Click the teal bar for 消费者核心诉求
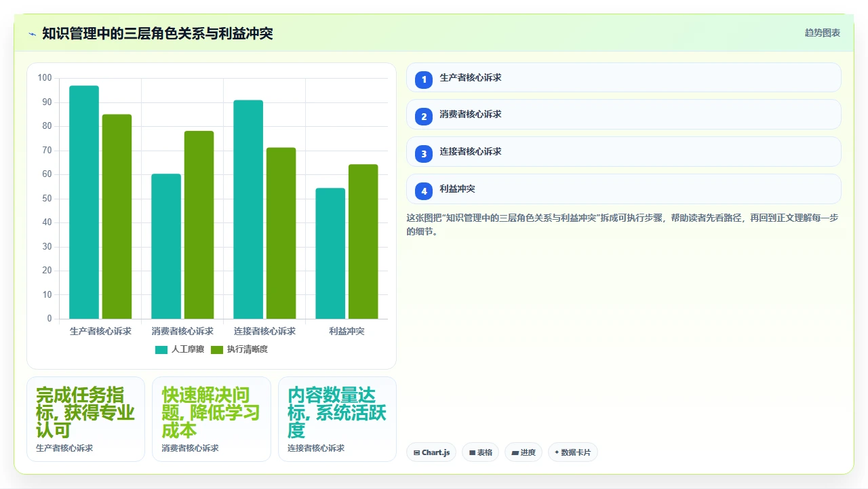868x489 pixels. click(x=166, y=246)
